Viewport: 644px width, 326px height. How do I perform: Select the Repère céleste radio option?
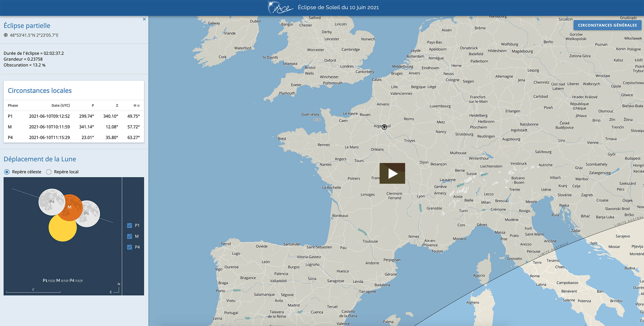click(7, 172)
